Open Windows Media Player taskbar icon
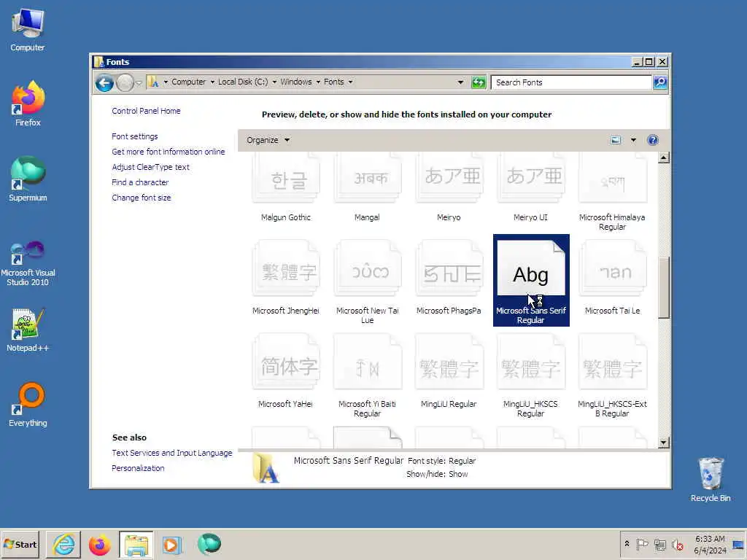Viewport: 747px width, 560px height. click(x=172, y=545)
